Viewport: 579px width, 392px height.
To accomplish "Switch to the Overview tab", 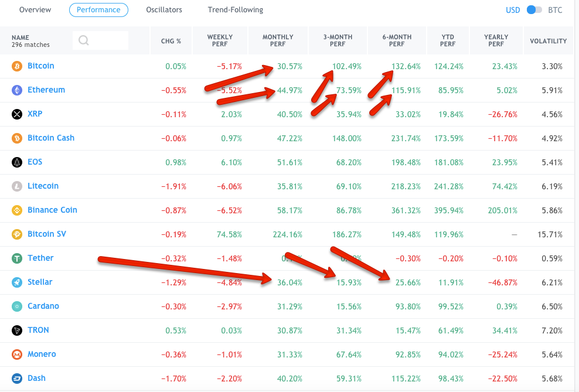I will coord(35,10).
